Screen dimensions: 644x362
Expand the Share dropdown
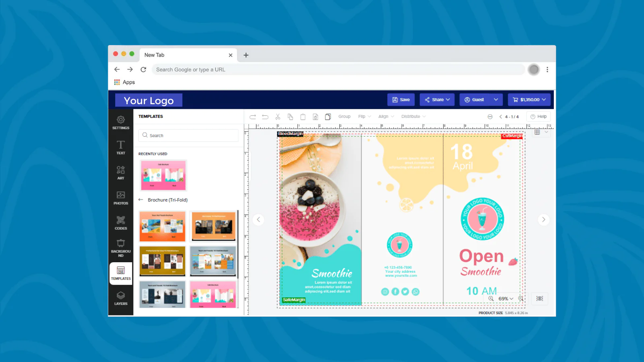click(437, 100)
